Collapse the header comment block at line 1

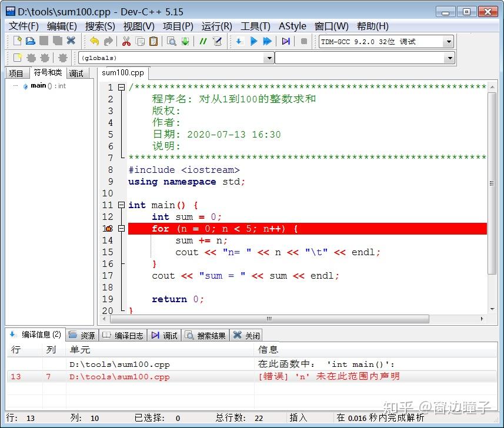pos(121,87)
